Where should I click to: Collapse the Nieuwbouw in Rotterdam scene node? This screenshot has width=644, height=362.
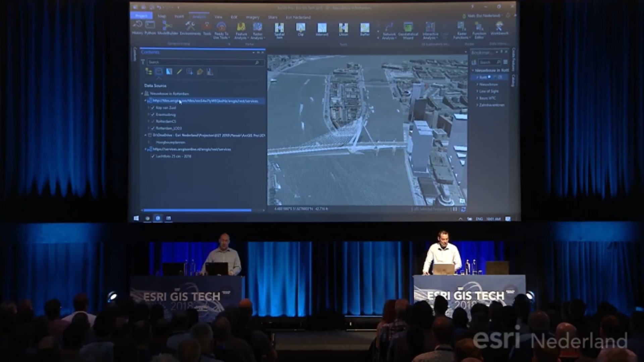(x=142, y=94)
